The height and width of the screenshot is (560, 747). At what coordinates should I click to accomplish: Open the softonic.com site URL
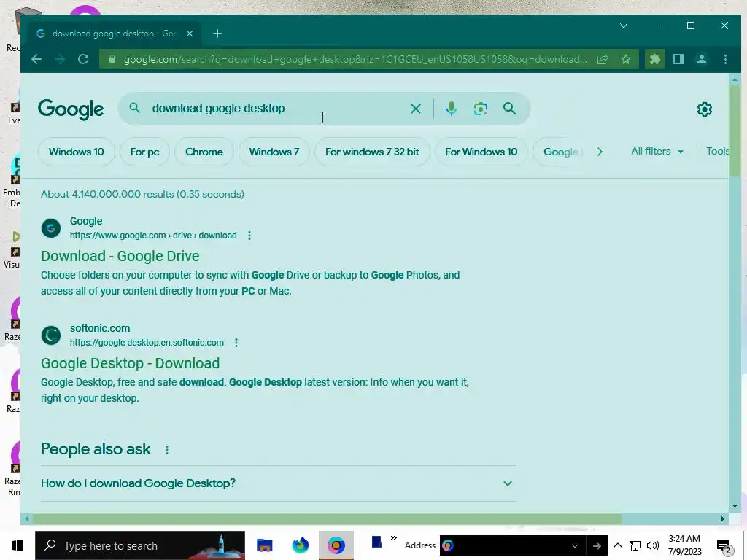[147, 343]
